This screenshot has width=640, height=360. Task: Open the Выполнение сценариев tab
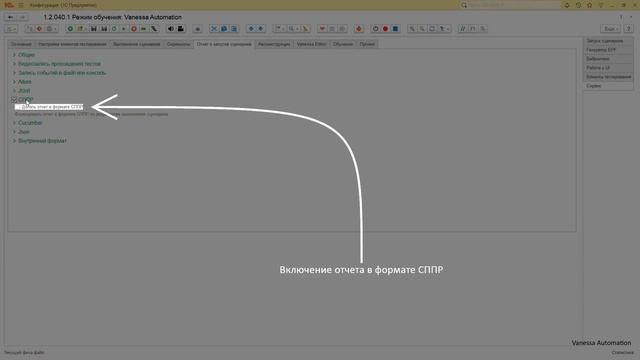click(137, 44)
